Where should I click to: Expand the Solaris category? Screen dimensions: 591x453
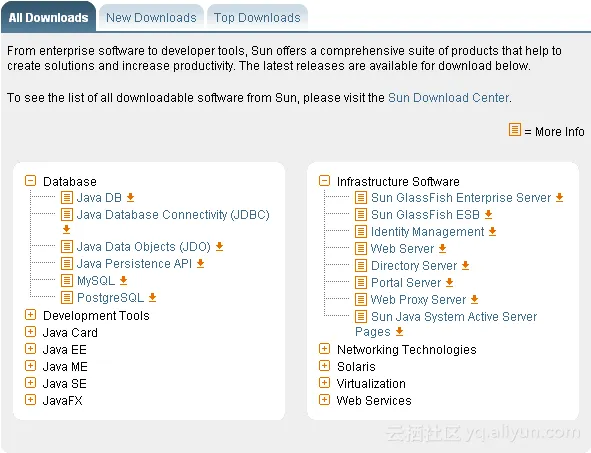coord(324,366)
